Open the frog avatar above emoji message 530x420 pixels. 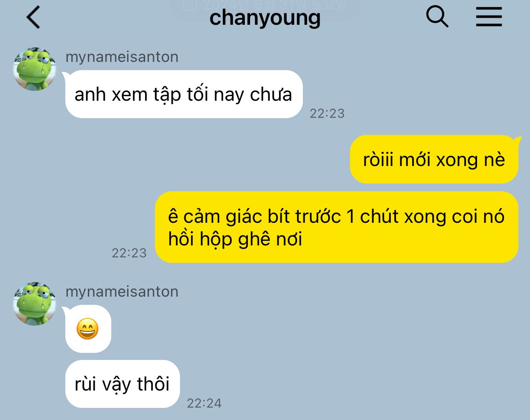tap(35, 303)
